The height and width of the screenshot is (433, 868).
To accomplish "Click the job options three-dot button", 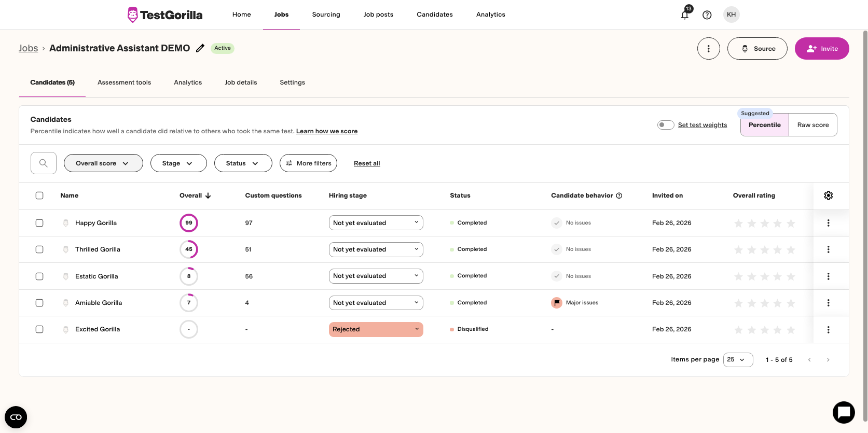I will tap(708, 49).
